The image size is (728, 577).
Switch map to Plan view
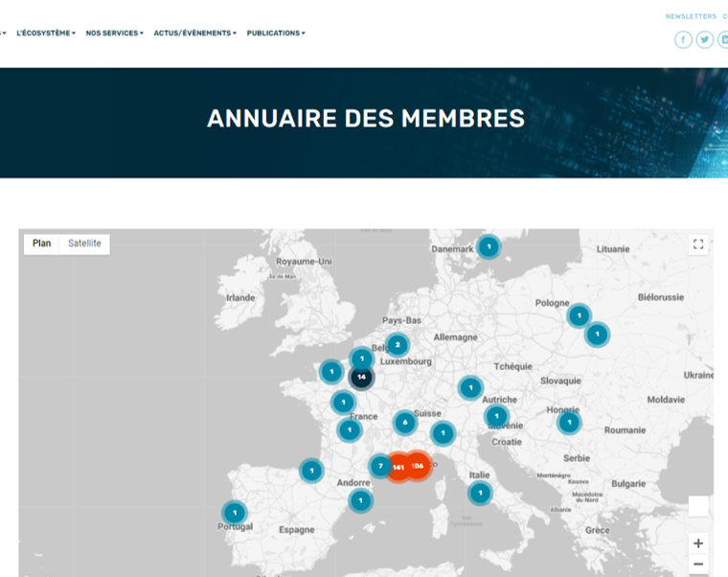pos(42,243)
